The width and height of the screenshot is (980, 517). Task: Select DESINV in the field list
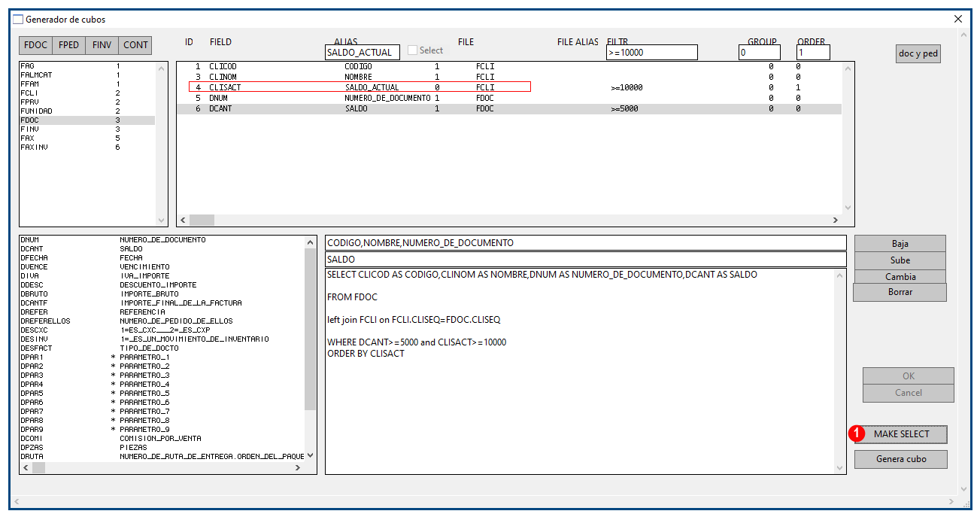tap(162, 339)
